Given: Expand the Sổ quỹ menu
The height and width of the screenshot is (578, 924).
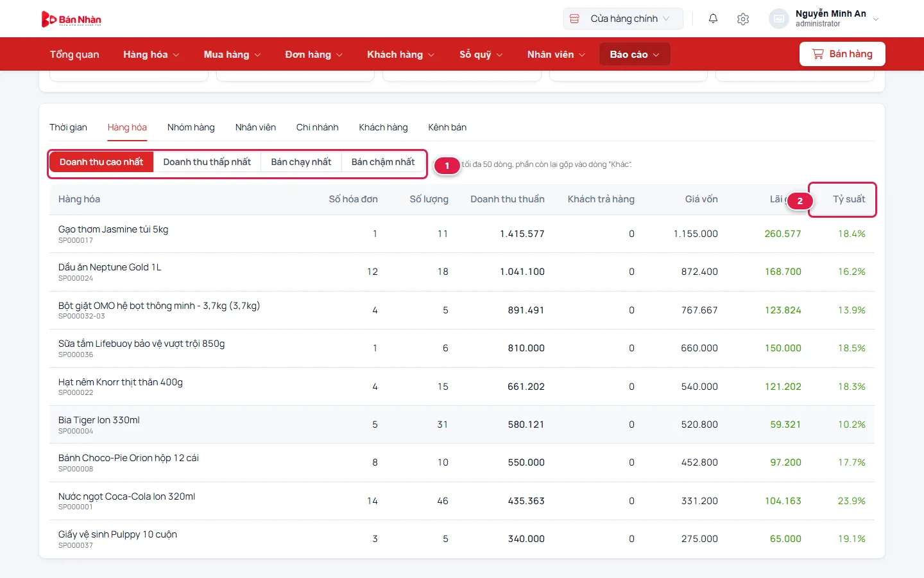Looking at the screenshot, I should (x=481, y=55).
